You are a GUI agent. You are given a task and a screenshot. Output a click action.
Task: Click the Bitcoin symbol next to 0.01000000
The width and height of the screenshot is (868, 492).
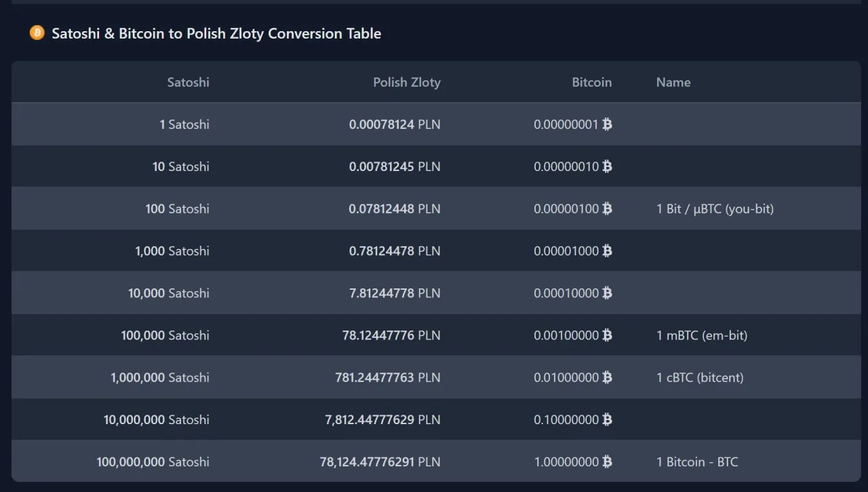click(x=607, y=377)
